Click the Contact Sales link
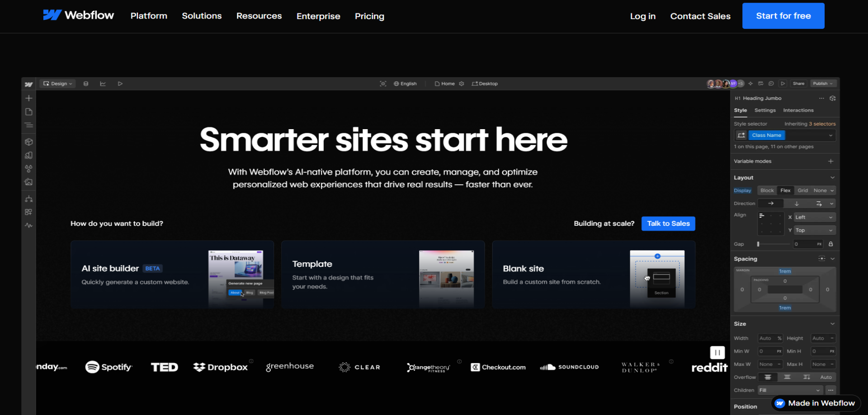The width and height of the screenshot is (868, 415). 700,16
